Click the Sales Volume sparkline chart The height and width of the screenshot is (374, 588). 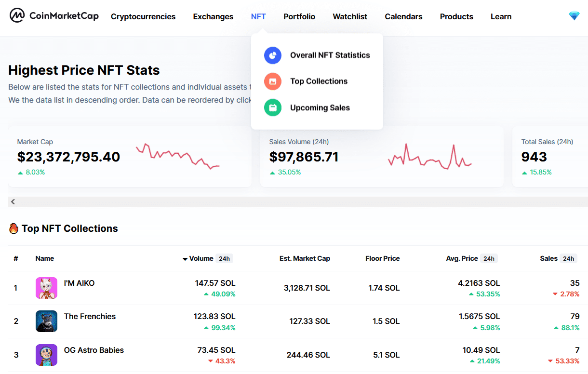[x=430, y=156]
